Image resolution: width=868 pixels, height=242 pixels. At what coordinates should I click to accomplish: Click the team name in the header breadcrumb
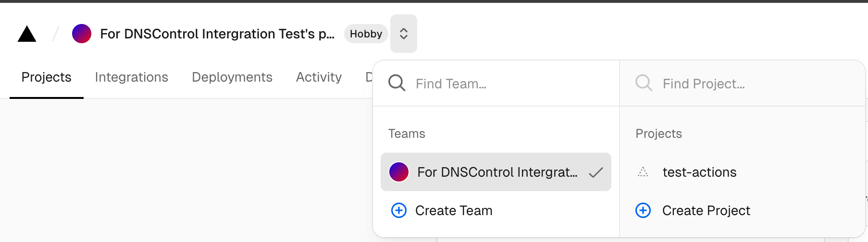click(217, 34)
